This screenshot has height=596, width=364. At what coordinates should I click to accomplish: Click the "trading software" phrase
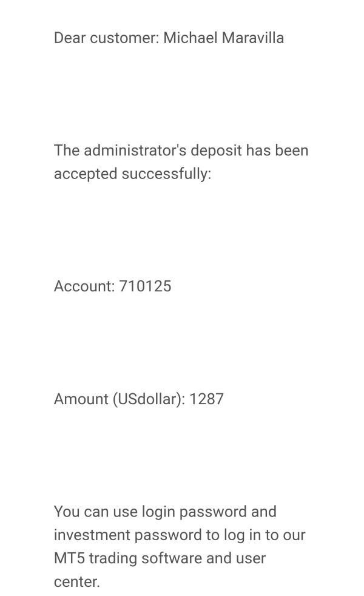pyautogui.click(x=145, y=558)
